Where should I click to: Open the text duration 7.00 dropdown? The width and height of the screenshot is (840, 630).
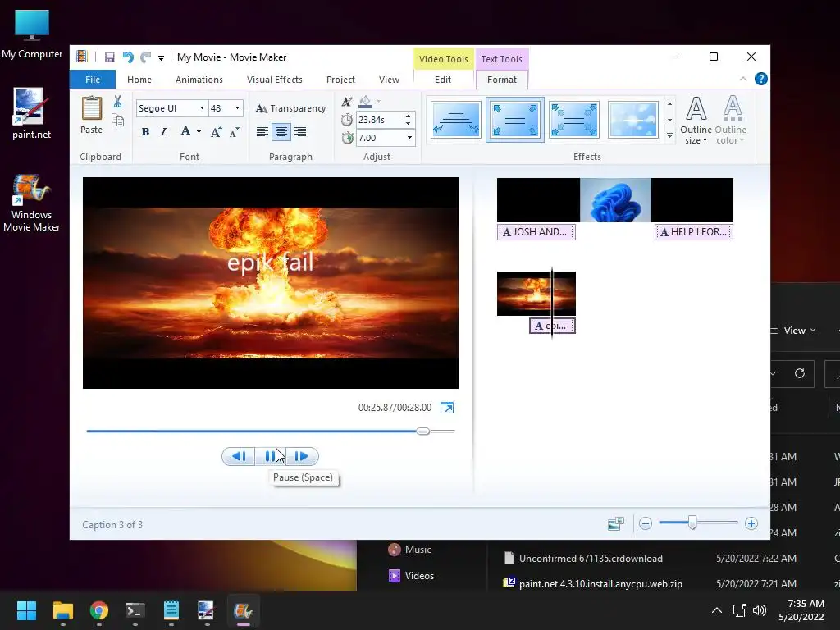(x=410, y=138)
